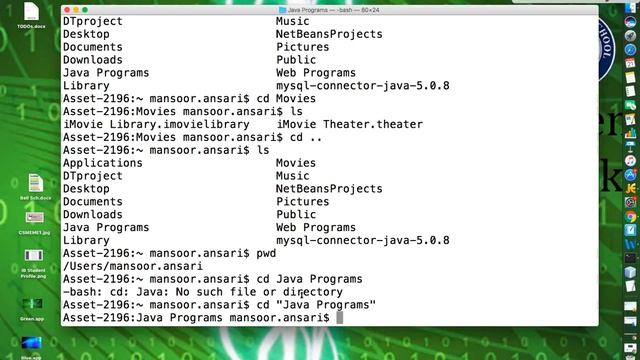Viewport: 640px width, 360px height.
Task: Open Google Chrome from the dock
Action: [x=630, y=217]
